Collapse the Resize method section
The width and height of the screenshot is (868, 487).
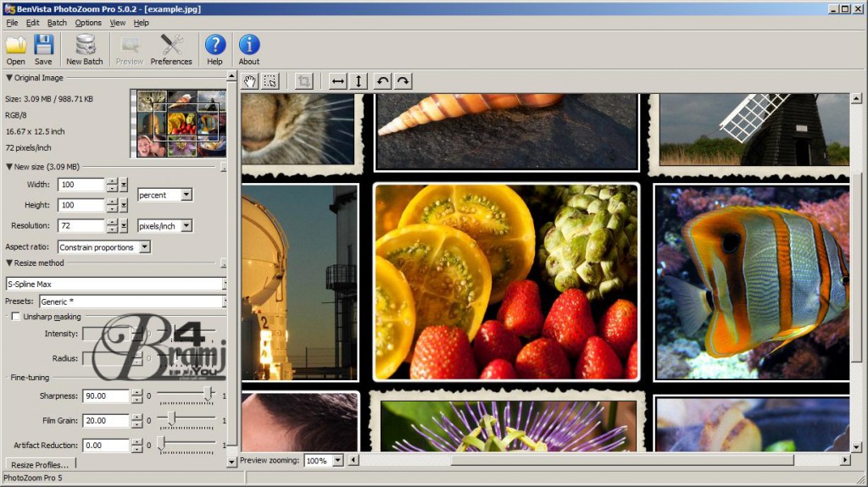click(x=8, y=263)
